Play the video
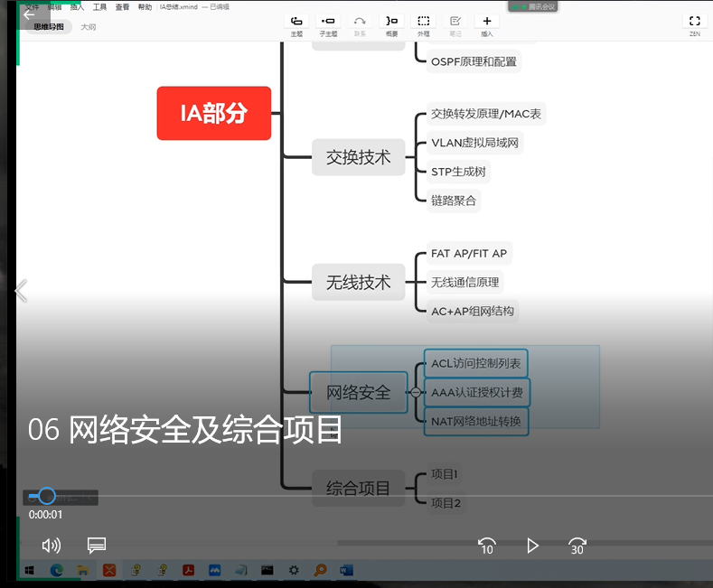The height and width of the screenshot is (588, 713). point(532,546)
